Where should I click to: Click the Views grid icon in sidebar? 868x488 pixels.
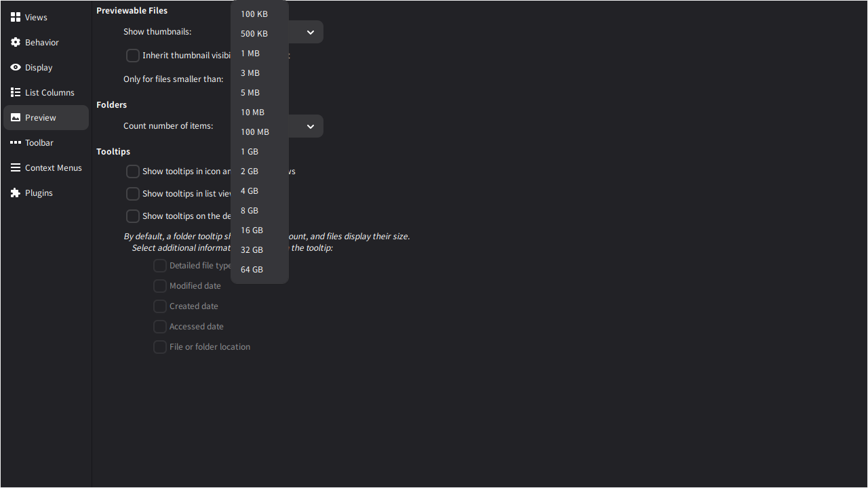tap(16, 17)
